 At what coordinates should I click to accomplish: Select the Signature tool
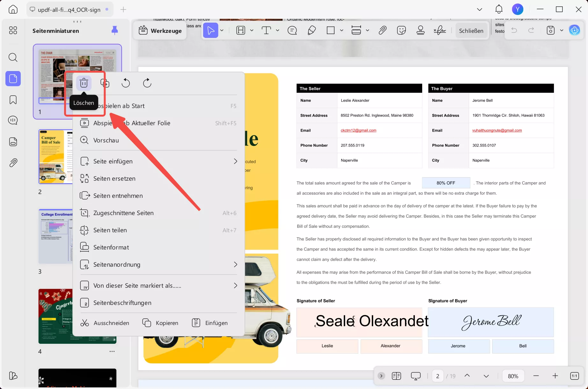tap(440, 30)
